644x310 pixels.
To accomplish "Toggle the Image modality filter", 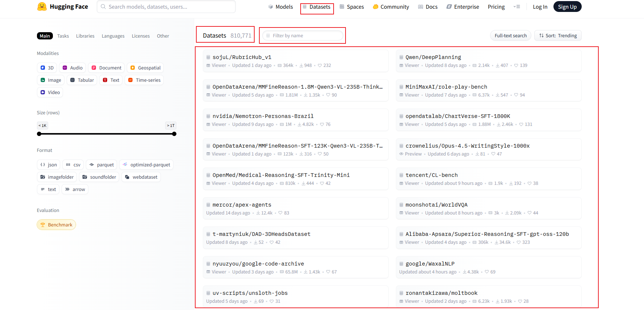I will pos(51,80).
